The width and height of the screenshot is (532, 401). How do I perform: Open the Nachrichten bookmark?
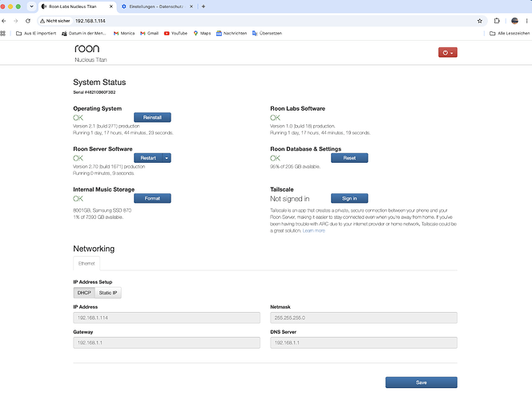point(232,33)
